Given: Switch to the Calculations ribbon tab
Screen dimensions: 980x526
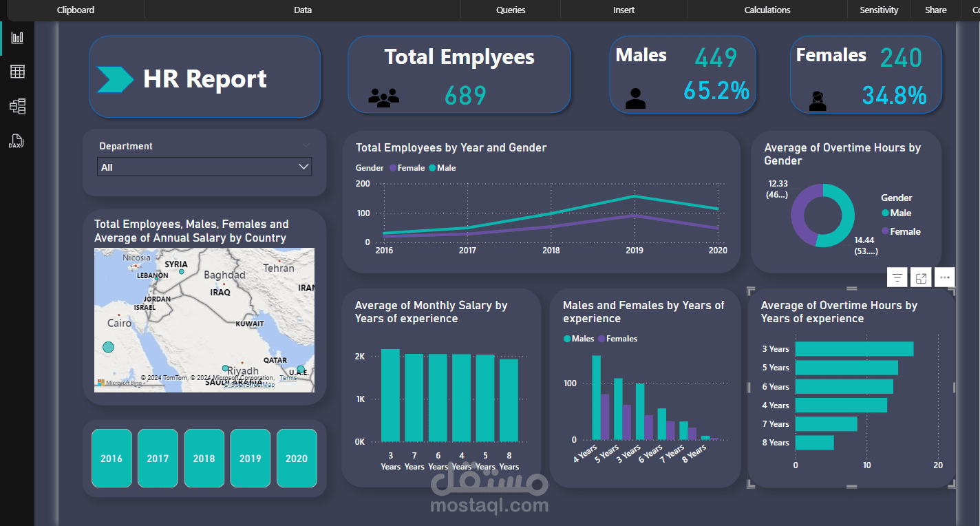Looking at the screenshot, I should point(767,10).
